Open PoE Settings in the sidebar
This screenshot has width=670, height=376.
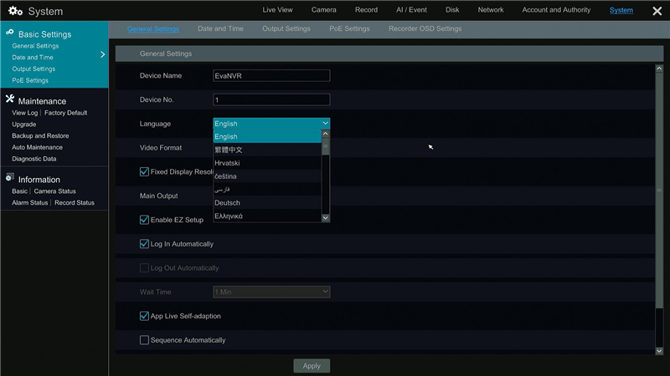click(x=30, y=80)
